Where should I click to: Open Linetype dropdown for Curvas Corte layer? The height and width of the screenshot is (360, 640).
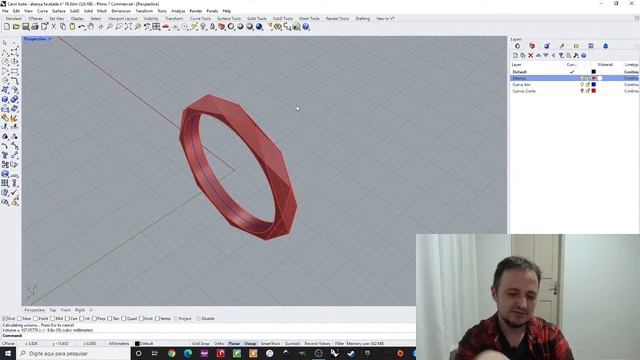pyautogui.click(x=631, y=91)
